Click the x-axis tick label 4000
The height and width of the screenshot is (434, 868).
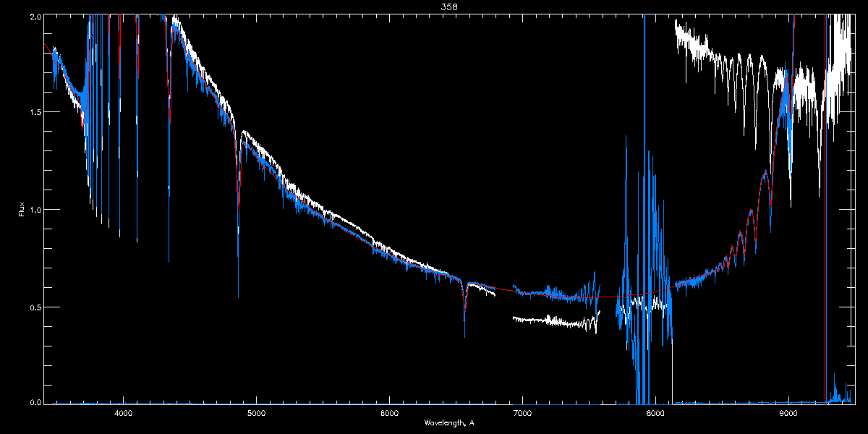coord(123,413)
